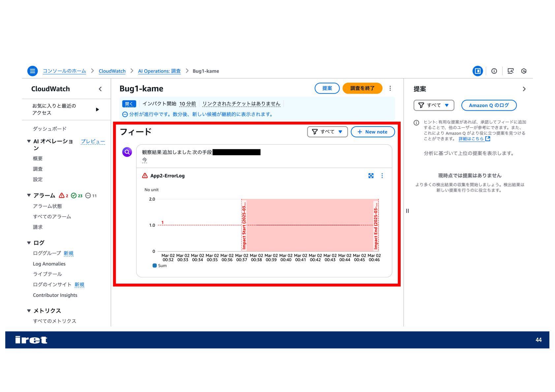Click the CloudShell screen icon in header
555x392 pixels.
[510, 71]
